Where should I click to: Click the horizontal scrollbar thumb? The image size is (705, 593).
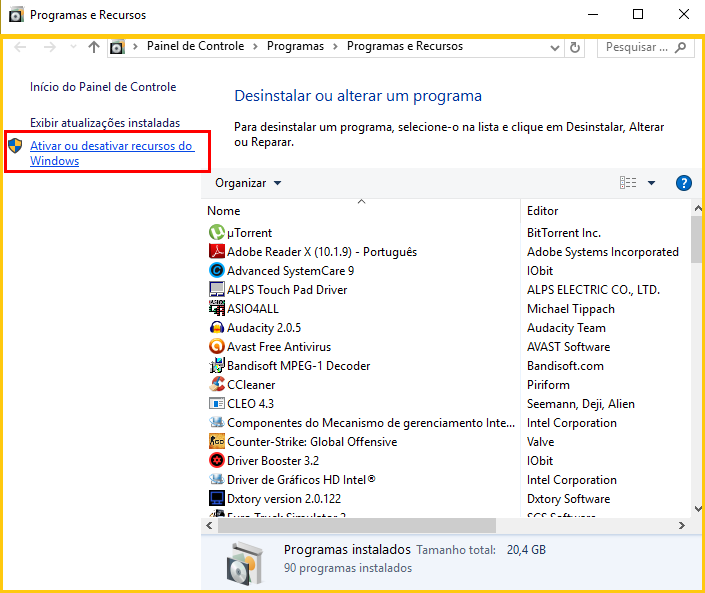[x=357, y=525]
